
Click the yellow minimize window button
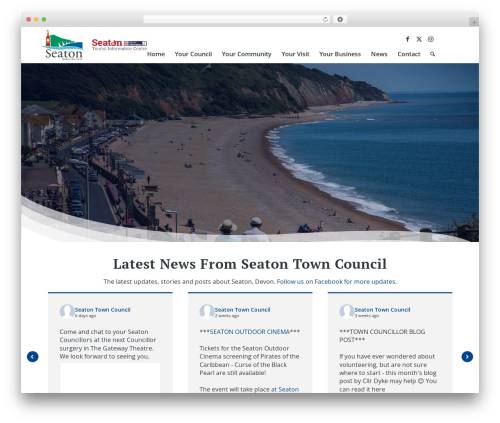36,19
